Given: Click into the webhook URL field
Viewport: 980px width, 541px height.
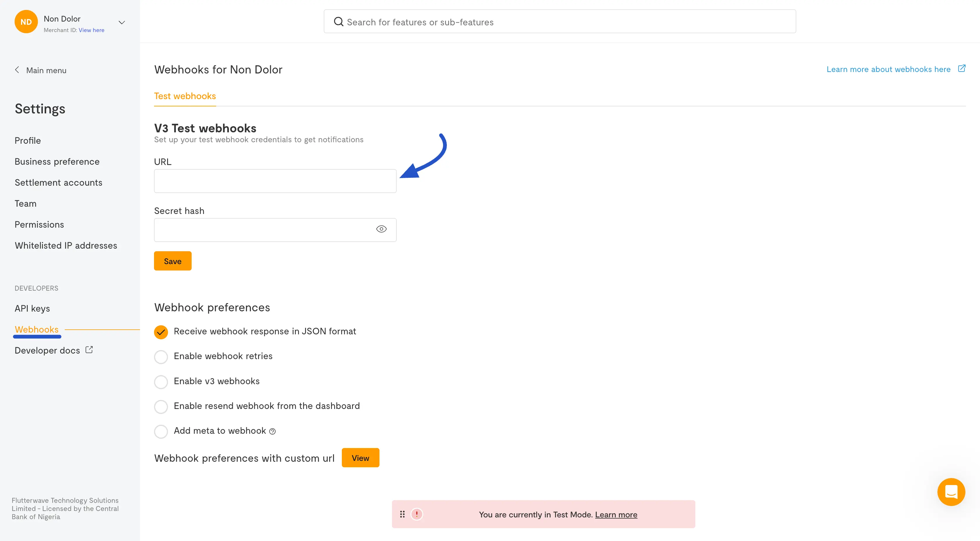Looking at the screenshot, I should pyautogui.click(x=275, y=181).
